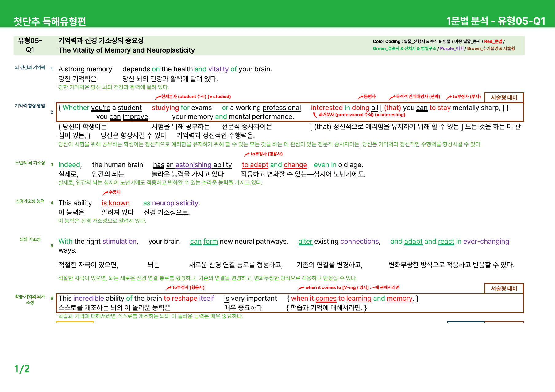Select the side label '뇌 건강과 기억력'

click(x=30, y=67)
